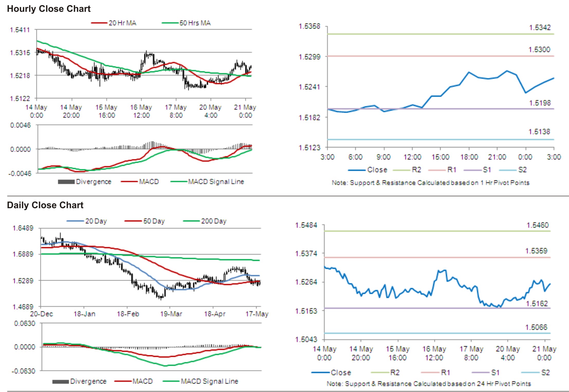The height and width of the screenshot is (392, 569).
Task: Click the 1.5122 y-axis label on hourly chart
Action: pyautogui.click(x=20, y=99)
